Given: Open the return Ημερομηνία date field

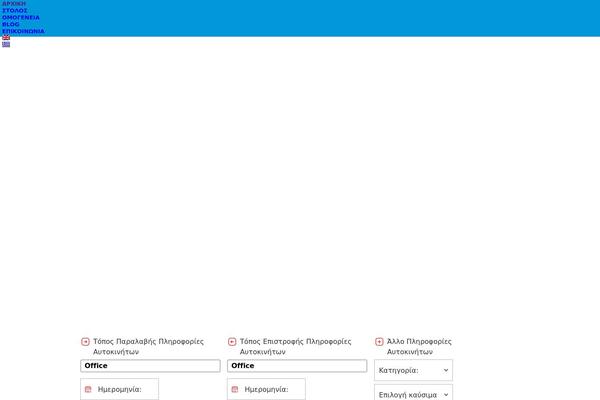Looking at the screenshot, I should click(266, 389).
